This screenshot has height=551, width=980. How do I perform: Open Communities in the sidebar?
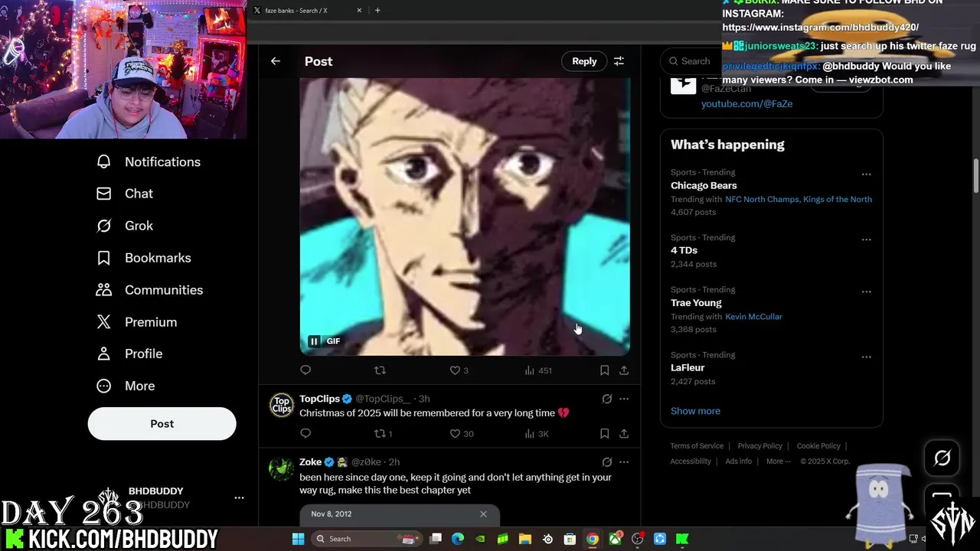149,290
